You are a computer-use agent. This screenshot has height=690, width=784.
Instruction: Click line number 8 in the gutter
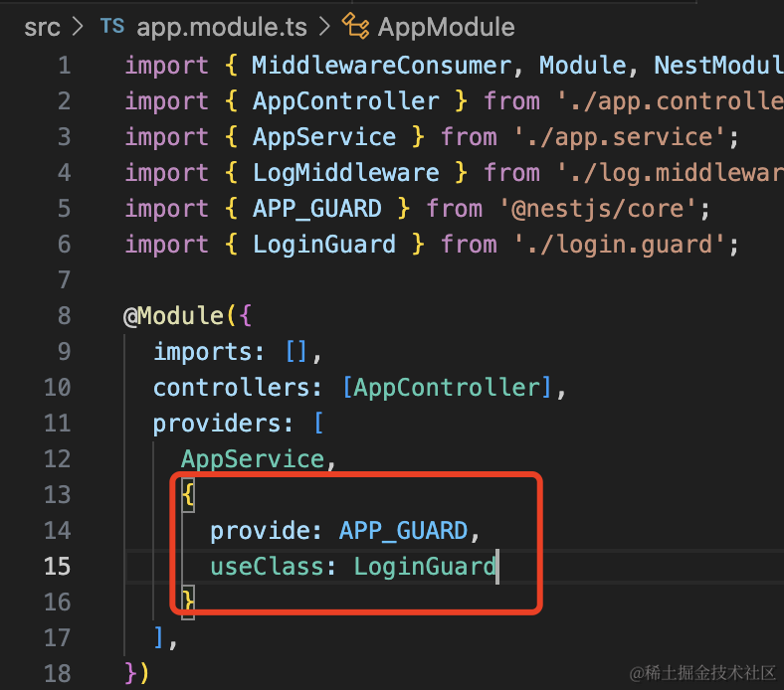coord(64,316)
